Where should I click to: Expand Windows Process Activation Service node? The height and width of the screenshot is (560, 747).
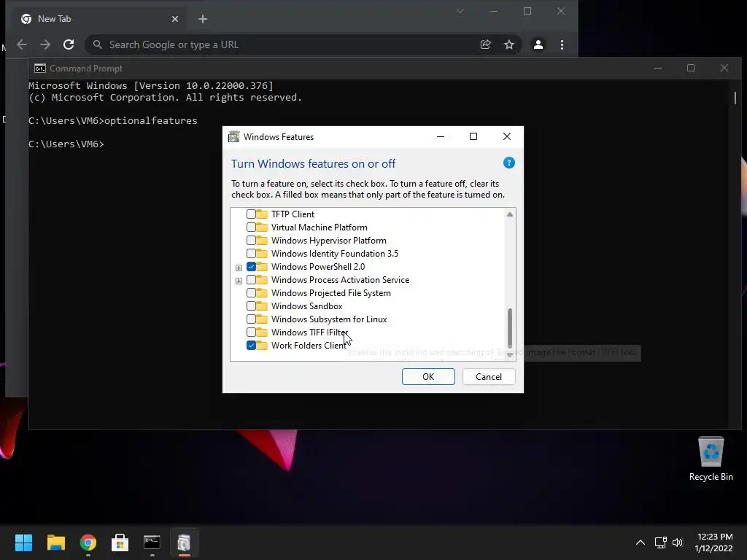[x=239, y=281]
